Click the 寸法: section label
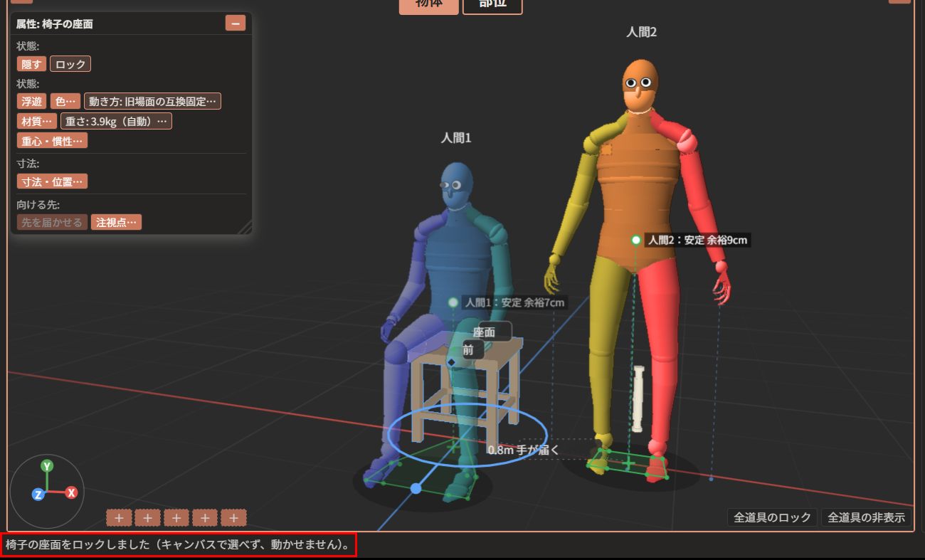The width and height of the screenshot is (925, 560). click(x=28, y=164)
